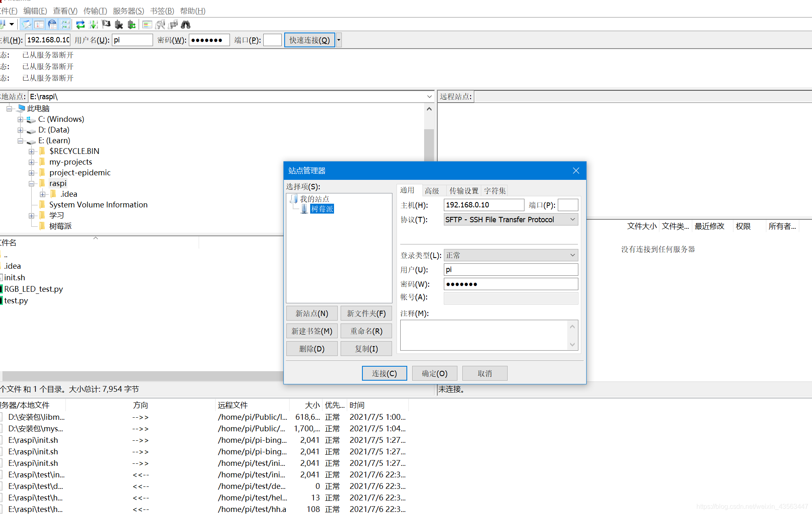The image size is (812, 514).
Task: Click the 连接(C) button
Action: click(x=384, y=373)
